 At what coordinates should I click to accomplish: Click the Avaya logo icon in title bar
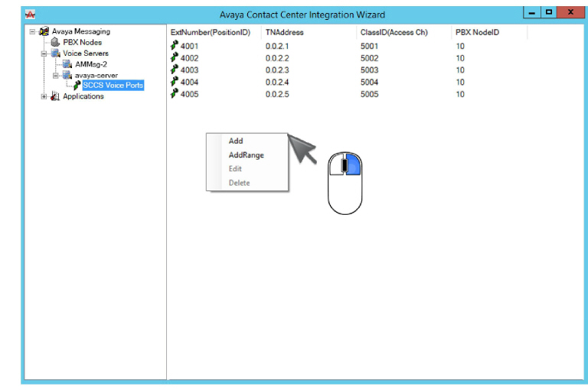coord(30,15)
